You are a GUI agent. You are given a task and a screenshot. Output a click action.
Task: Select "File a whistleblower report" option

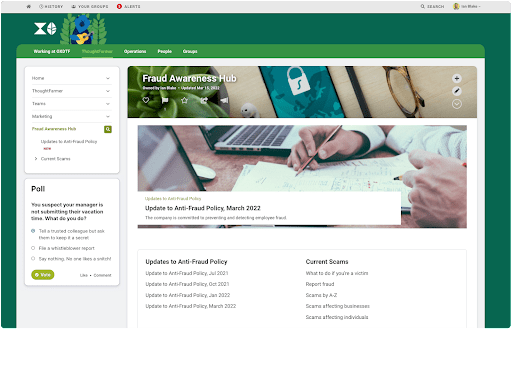tap(33, 248)
